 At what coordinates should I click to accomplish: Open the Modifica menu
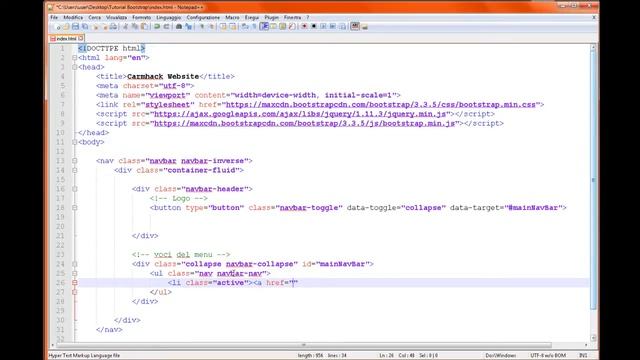pyautogui.click(x=73, y=18)
